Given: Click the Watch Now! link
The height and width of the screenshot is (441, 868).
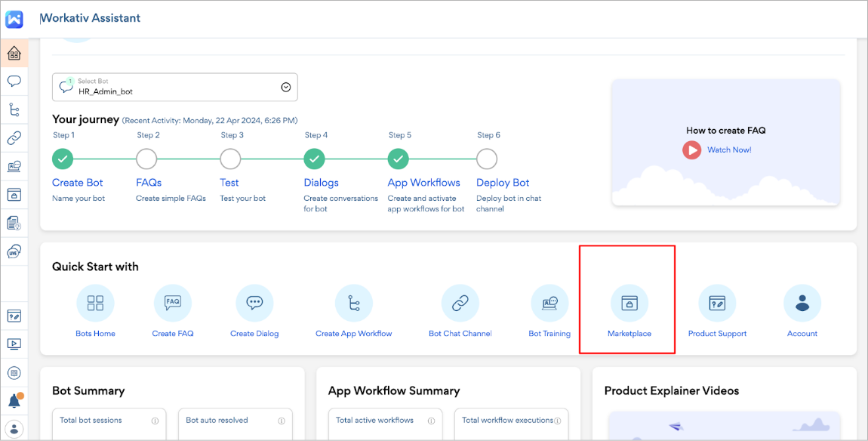Looking at the screenshot, I should point(729,150).
